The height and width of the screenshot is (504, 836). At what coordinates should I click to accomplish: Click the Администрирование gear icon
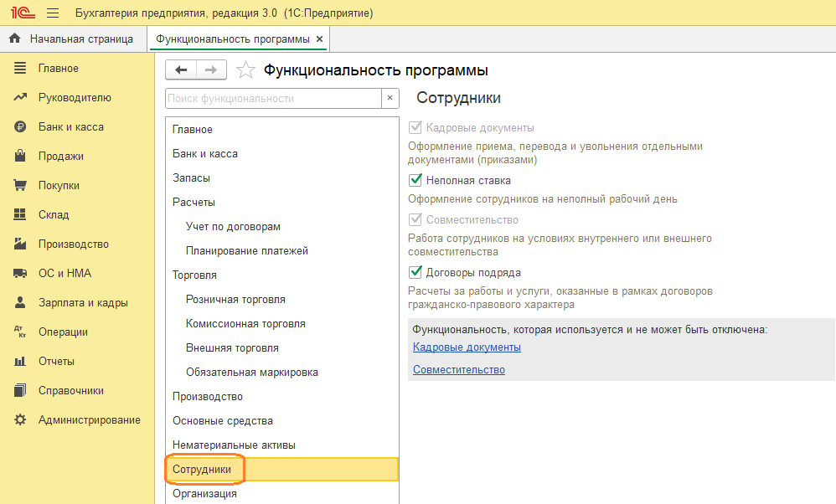(x=20, y=420)
